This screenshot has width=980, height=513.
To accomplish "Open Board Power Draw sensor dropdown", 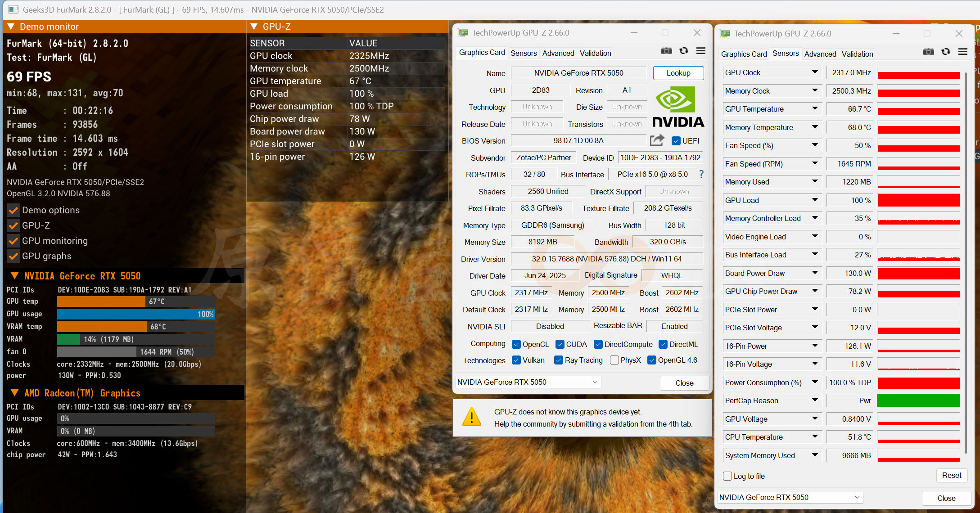I will 815,273.
